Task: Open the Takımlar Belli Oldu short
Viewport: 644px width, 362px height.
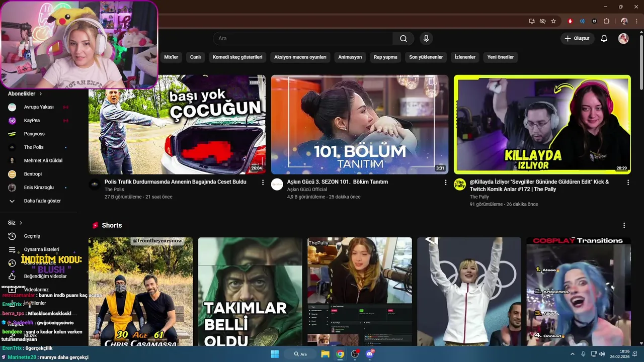Action: tap(250, 292)
